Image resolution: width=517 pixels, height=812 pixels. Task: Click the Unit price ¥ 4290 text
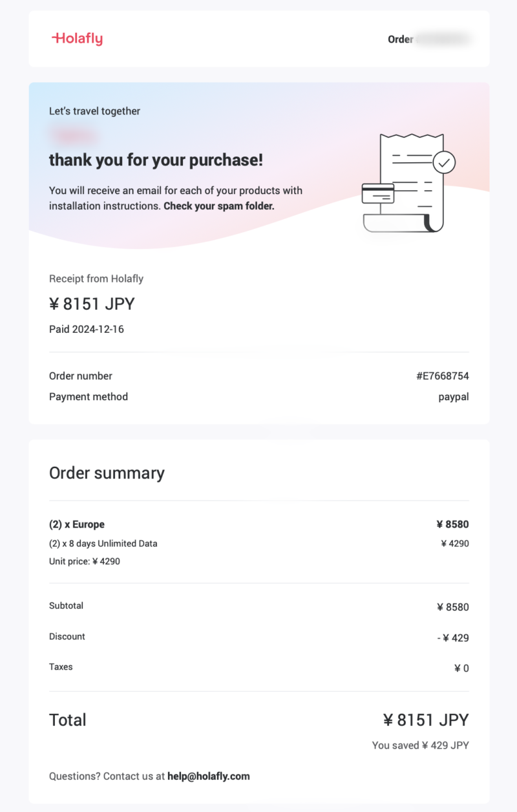click(x=85, y=562)
